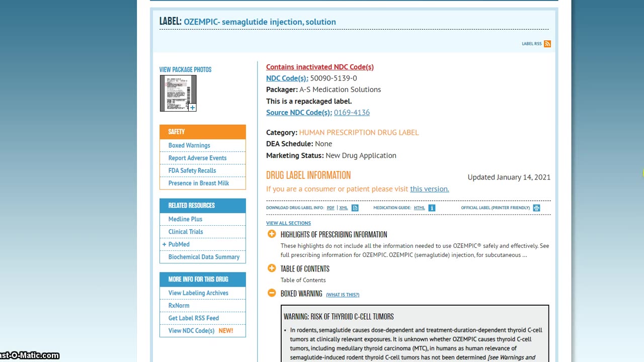The height and width of the screenshot is (362, 644).
Task: Collapse the Boxed Warning section
Action: 272,293
